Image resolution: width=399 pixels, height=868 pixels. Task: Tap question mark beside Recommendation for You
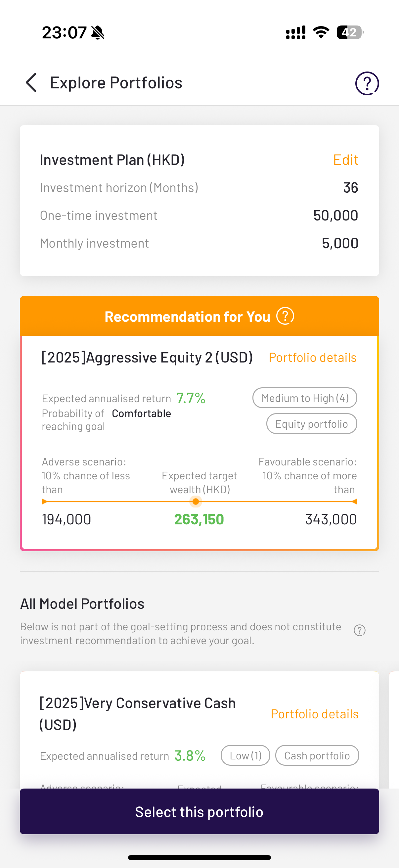point(285,316)
